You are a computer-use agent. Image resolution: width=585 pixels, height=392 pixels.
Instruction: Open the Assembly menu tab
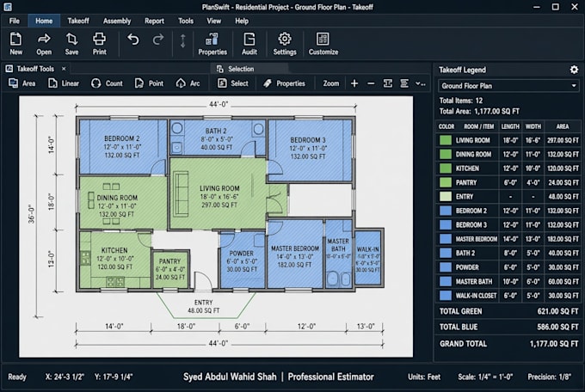117,21
